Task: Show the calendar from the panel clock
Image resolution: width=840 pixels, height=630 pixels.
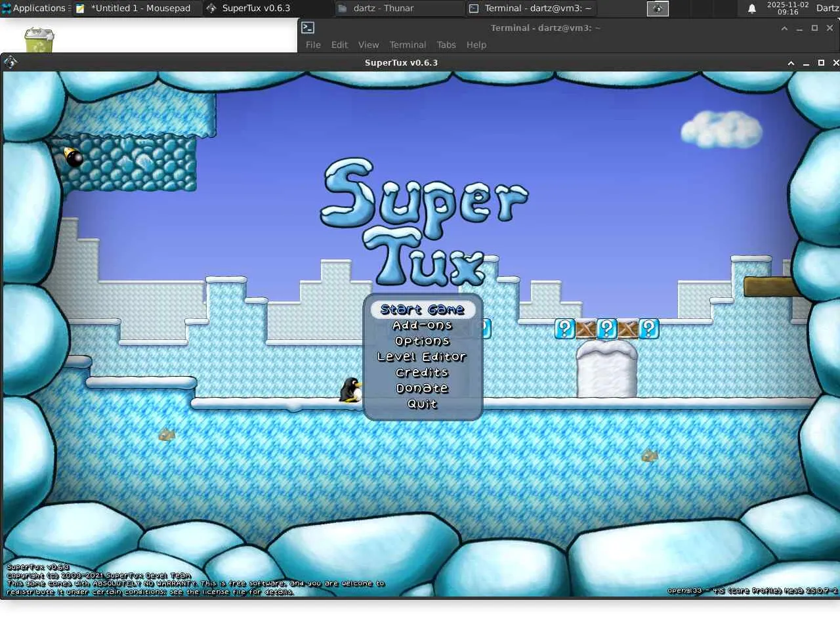Action: (787, 8)
